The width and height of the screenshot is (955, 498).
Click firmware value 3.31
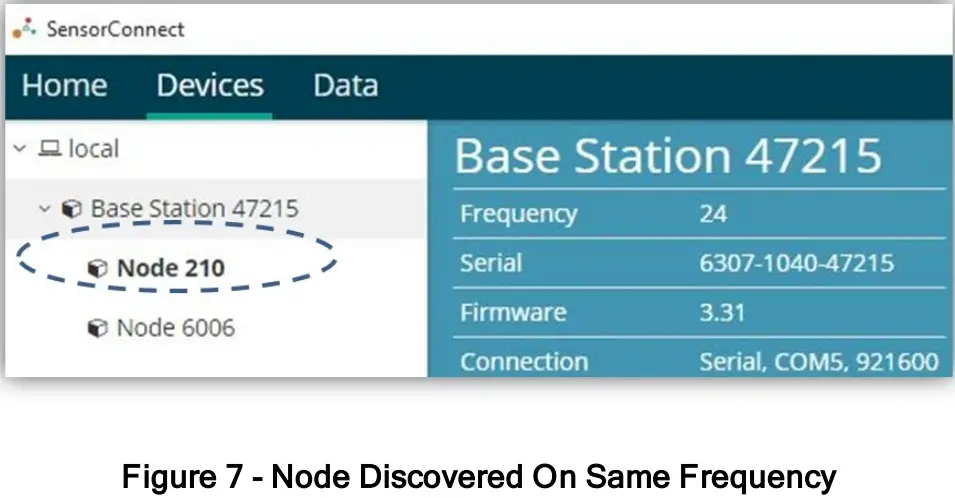click(722, 312)
